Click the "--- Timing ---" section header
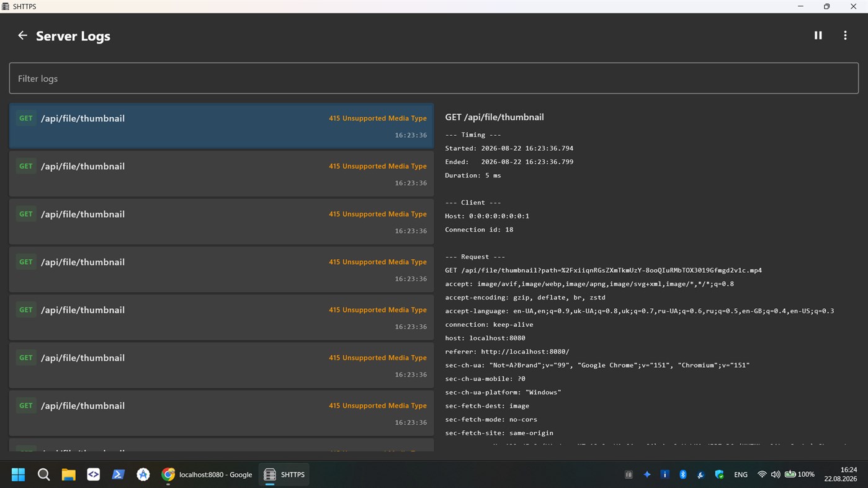Image resolution: width=868 pixels, height=488 pixels. 473,135
